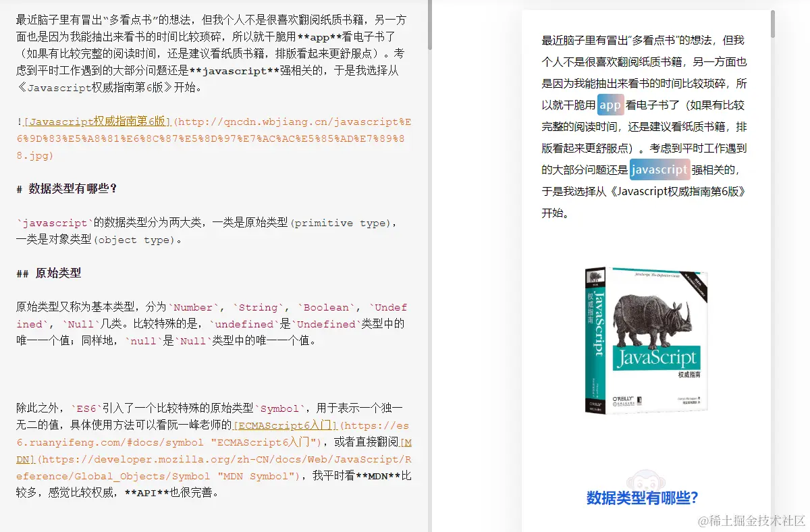Click the `Number` inline code in editor
Image resolution: width=810 pixels, height=532 pixels.
194,307
